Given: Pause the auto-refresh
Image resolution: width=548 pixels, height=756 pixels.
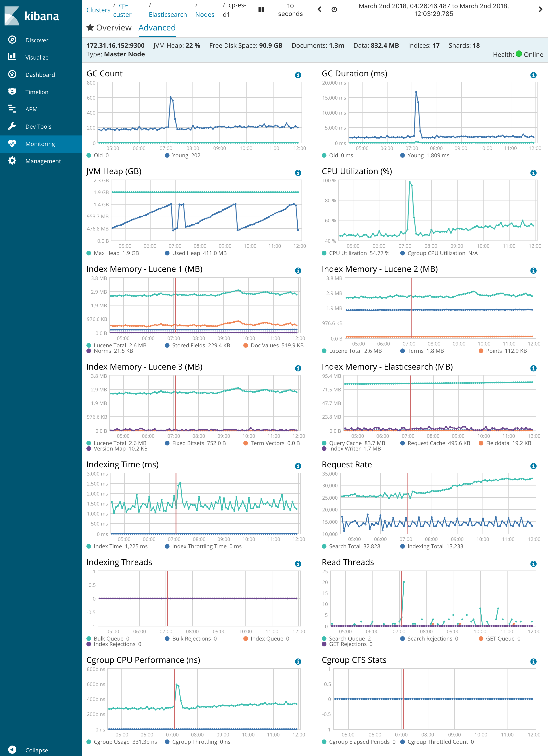Looking at the screenshot, I should tap(261, 10).
